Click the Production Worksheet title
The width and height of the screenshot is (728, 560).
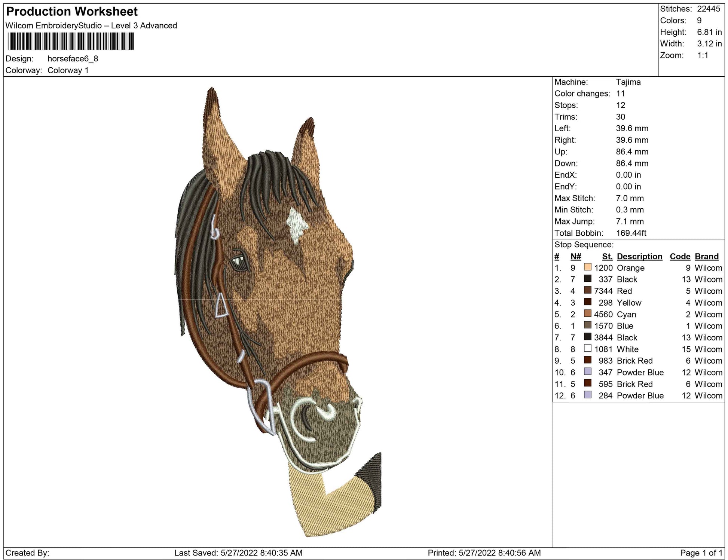click(x=72, y=12)
